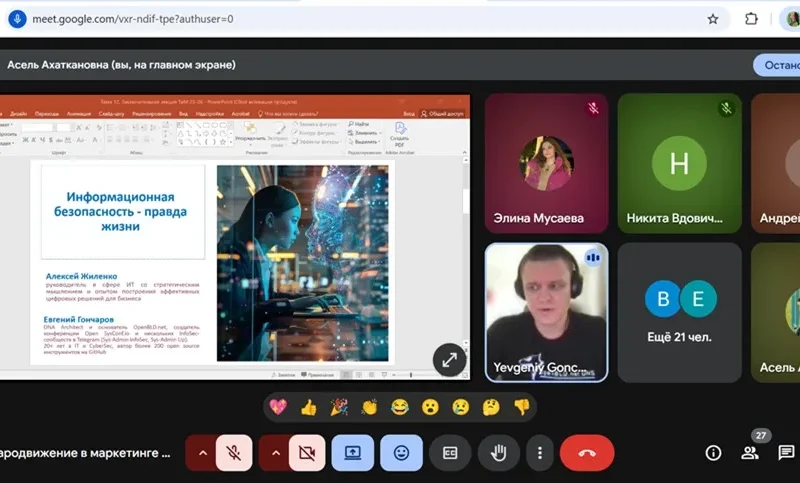
Task: Bookmark this page with the star icon
Action: (x=713, y=18)
